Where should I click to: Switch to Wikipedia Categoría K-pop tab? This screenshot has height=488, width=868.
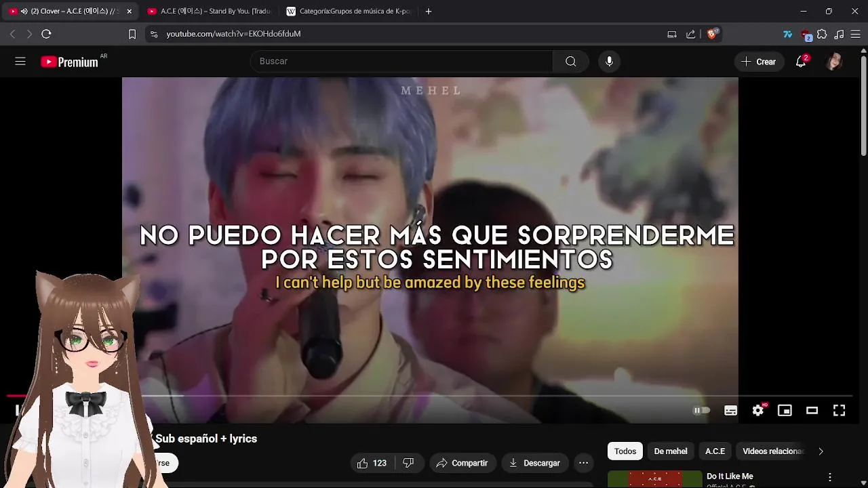coord(349,12)
